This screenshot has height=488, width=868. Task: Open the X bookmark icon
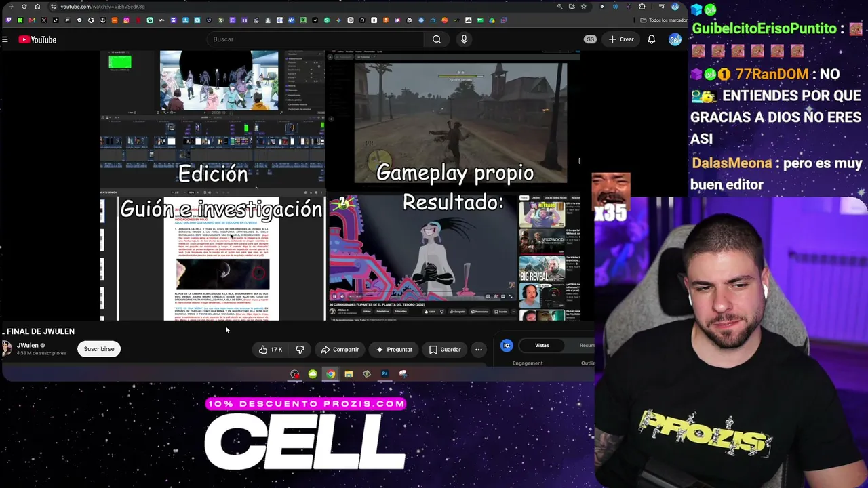coord(44,20)
